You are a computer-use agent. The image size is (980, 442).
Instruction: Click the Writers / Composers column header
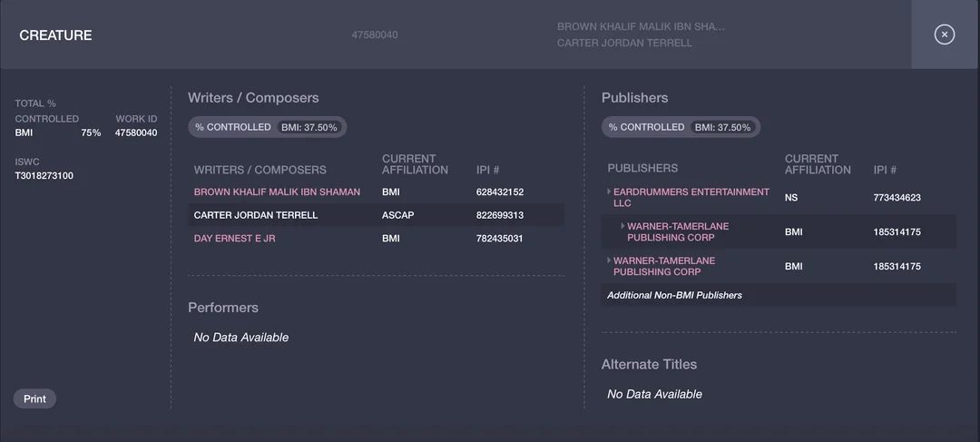click(260, 170)
